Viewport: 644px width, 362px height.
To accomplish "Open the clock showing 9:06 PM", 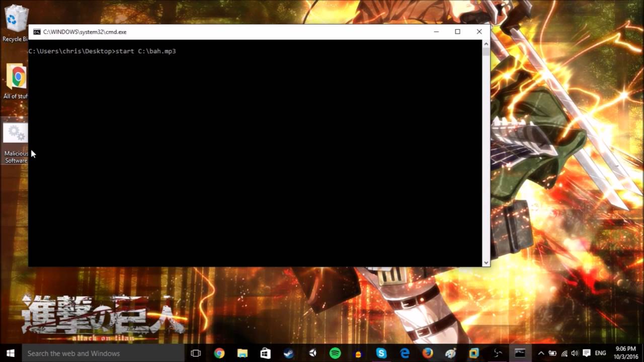I will click(x=625, y=353).
